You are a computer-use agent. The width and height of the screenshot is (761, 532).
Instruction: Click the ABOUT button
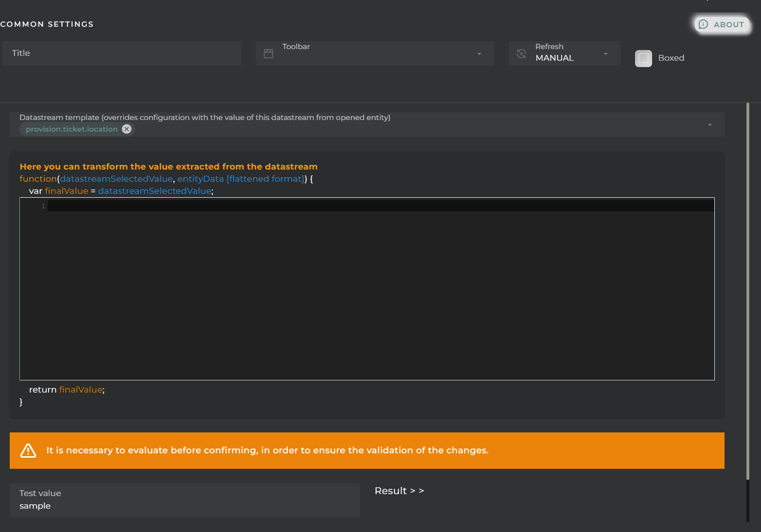722,24
